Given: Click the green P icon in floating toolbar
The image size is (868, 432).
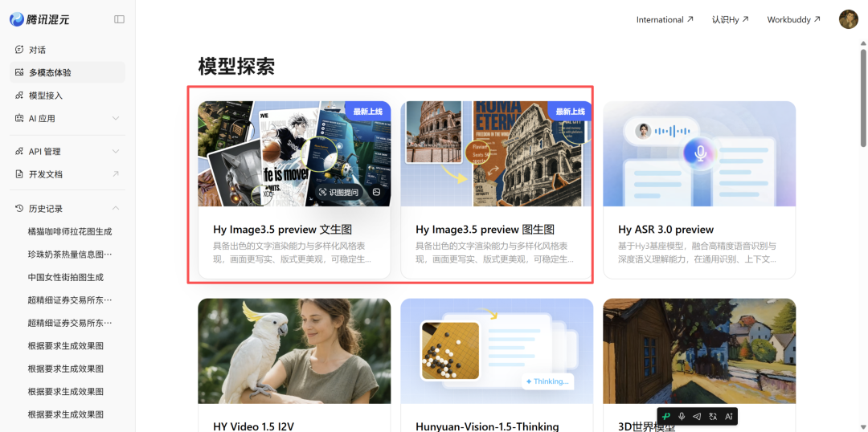Looking at the screenshot, I should pos(666,416).
